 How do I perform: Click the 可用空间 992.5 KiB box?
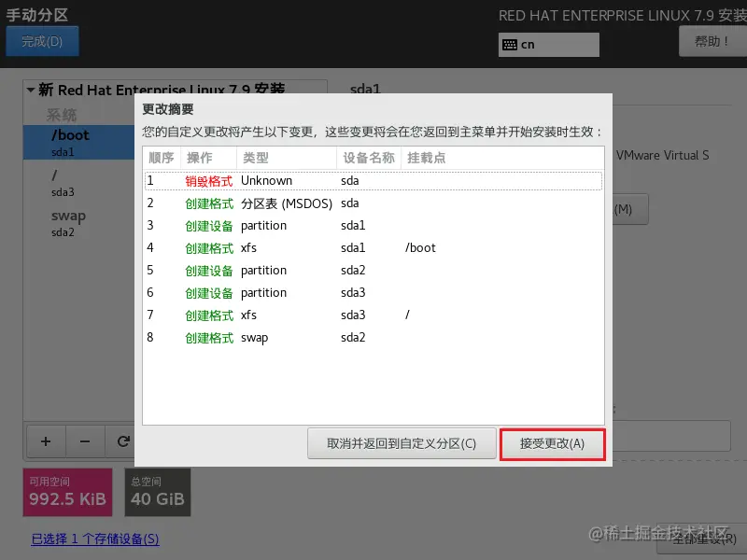pyautogui.click(x=67, y=493)
